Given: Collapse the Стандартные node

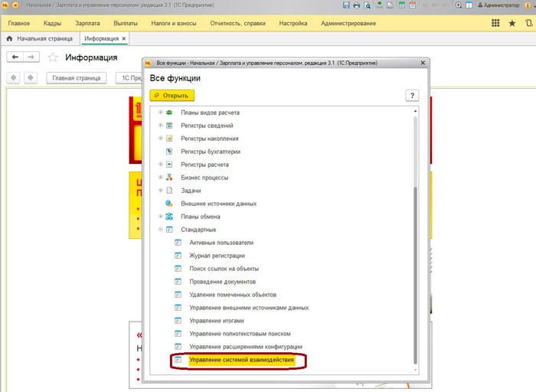Looking at the screenshot, I should pos(160,230).
